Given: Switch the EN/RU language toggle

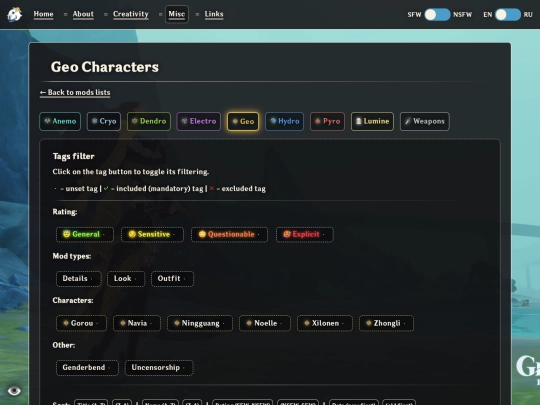Looking at the screenshot, I should 508,14.
